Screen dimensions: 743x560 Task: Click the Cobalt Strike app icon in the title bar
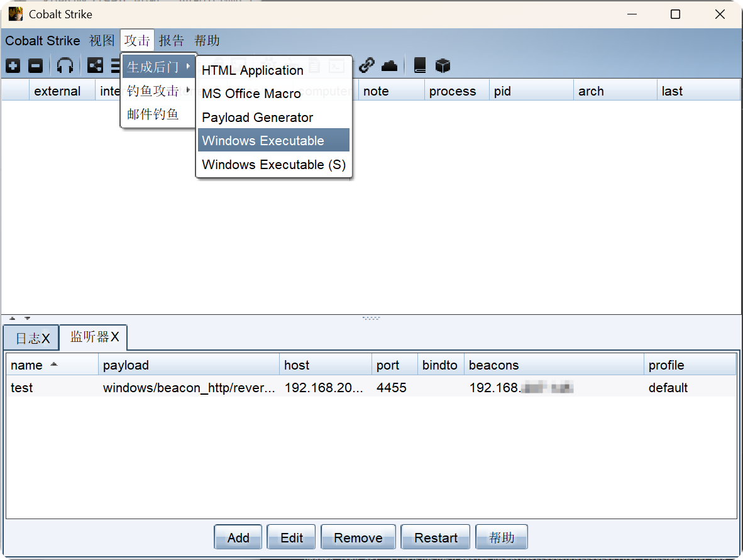(x=16, y=14)
